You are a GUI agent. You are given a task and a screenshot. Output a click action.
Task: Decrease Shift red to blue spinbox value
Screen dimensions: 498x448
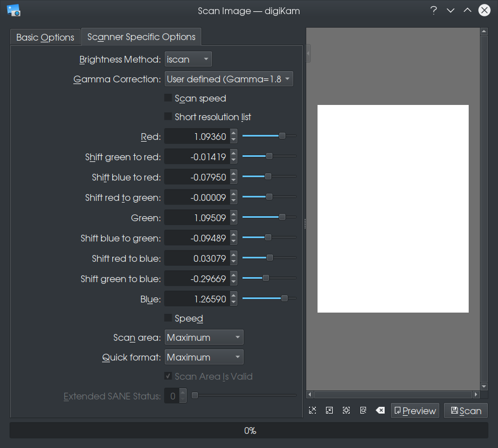233,262
